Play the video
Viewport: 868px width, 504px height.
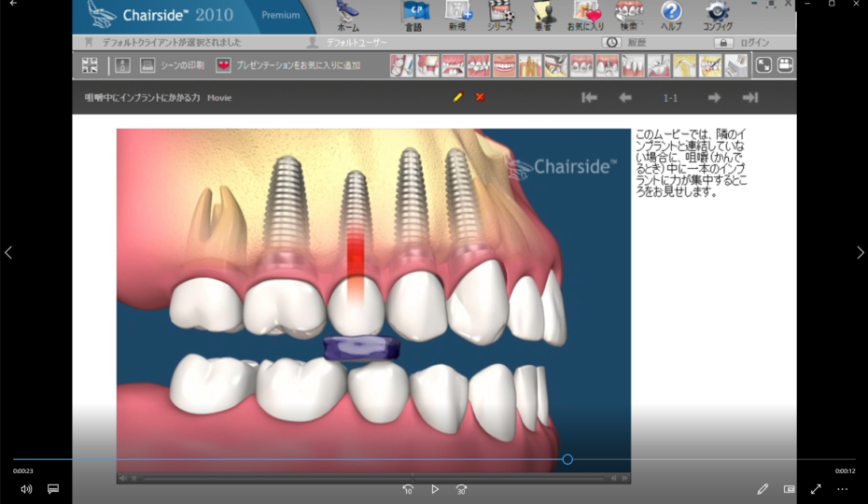pos(435,489)
